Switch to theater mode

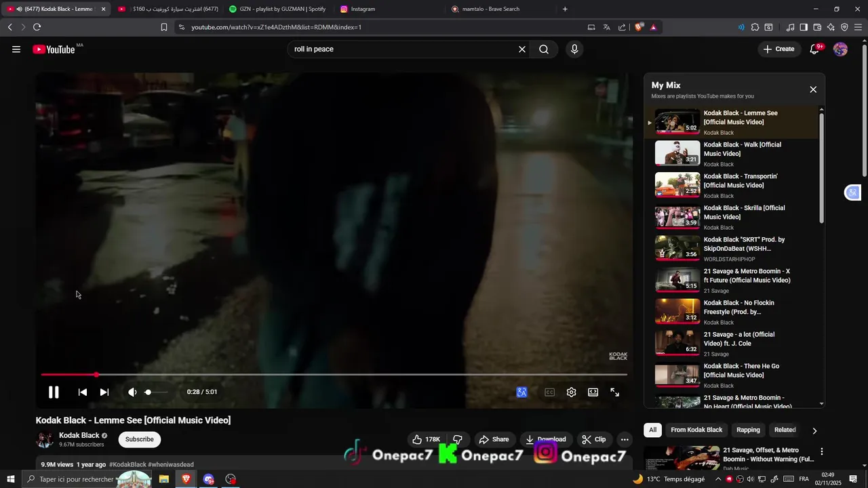tap(593, 392)
